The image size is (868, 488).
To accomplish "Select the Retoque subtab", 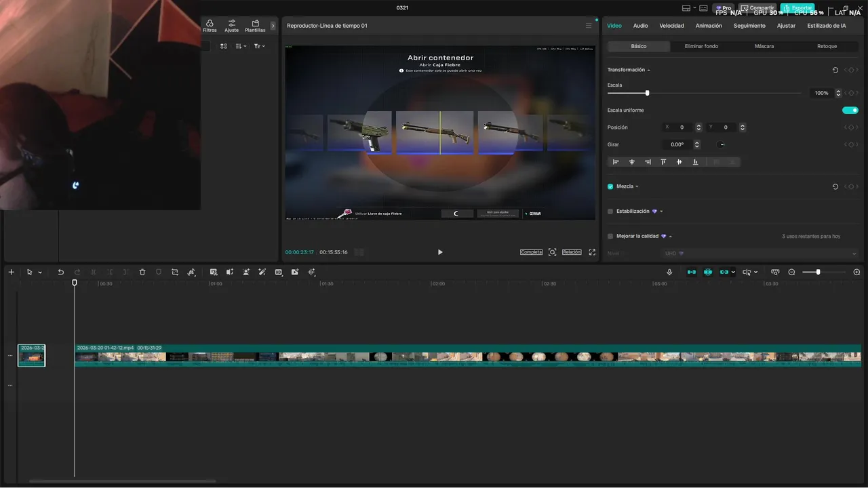I will [x=827, y=46].
